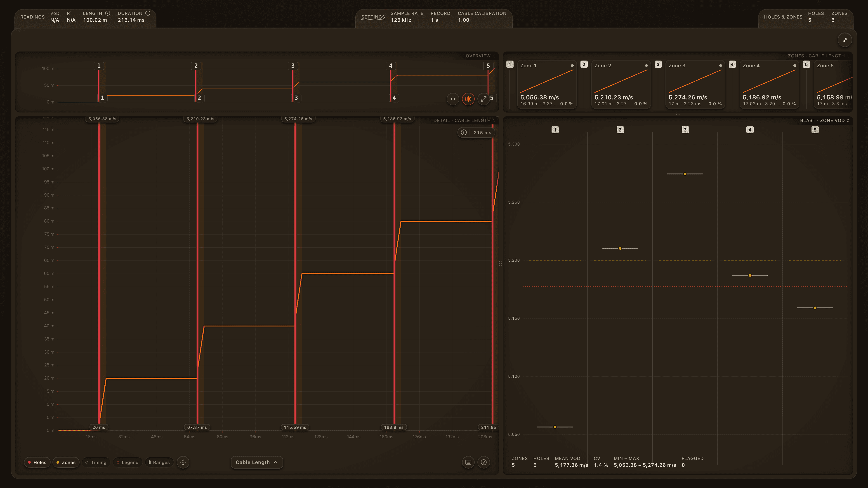The width and height of the screenshot is (868, 488).
Task: Click the 215 ms duration pill
Action: [x=476, y=133]
